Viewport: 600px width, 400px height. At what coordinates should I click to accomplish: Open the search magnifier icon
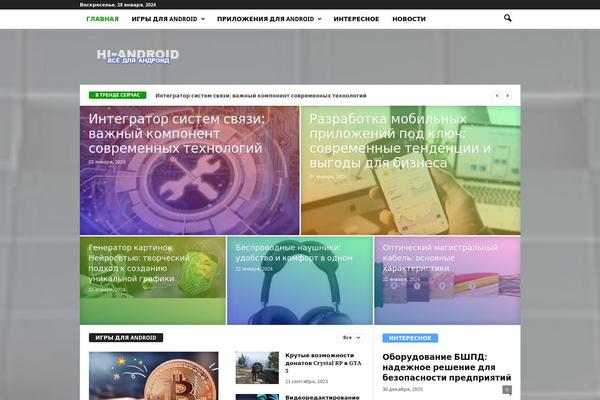coord(507,18)
